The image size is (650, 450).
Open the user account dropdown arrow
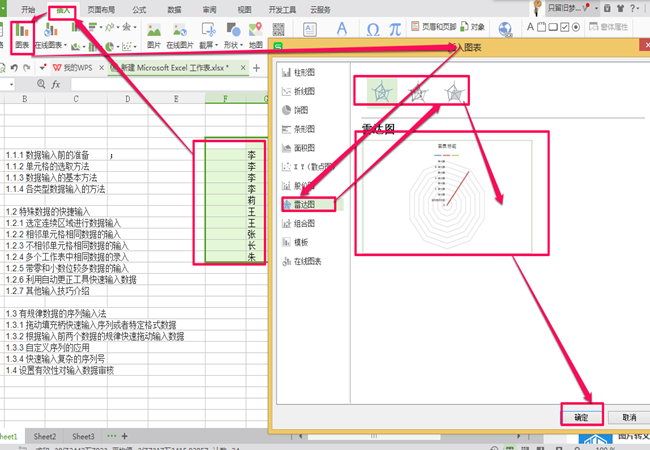pos(596,8)
